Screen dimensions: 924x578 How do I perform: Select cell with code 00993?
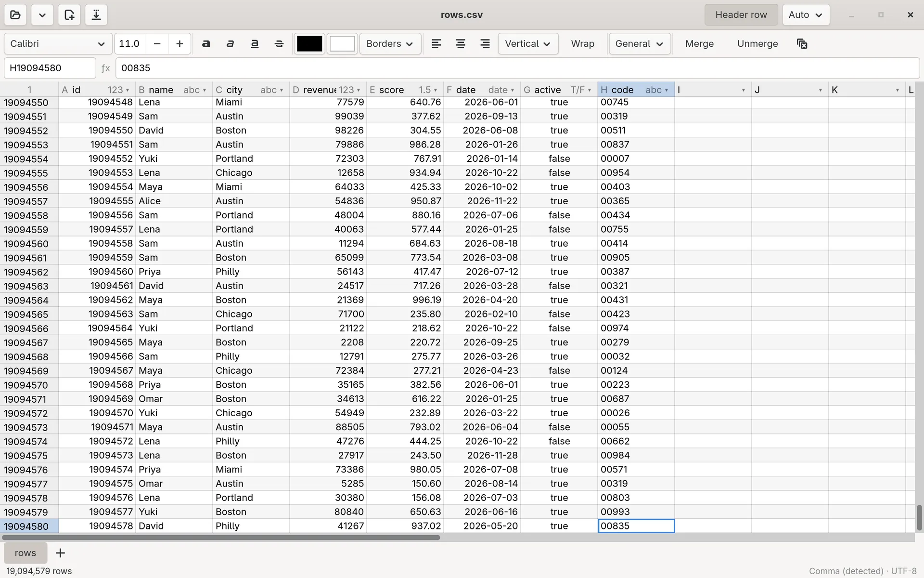[x=636, y=512]
